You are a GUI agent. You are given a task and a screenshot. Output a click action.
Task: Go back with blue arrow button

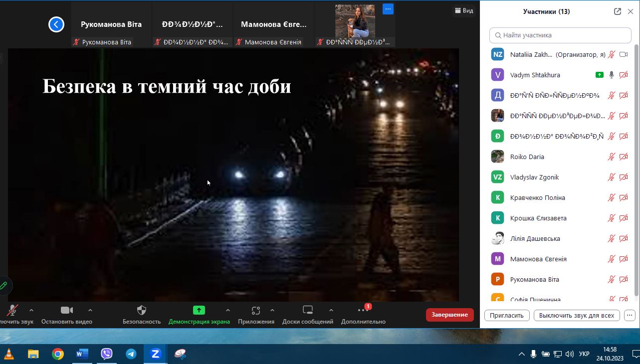tap(56, 24)
